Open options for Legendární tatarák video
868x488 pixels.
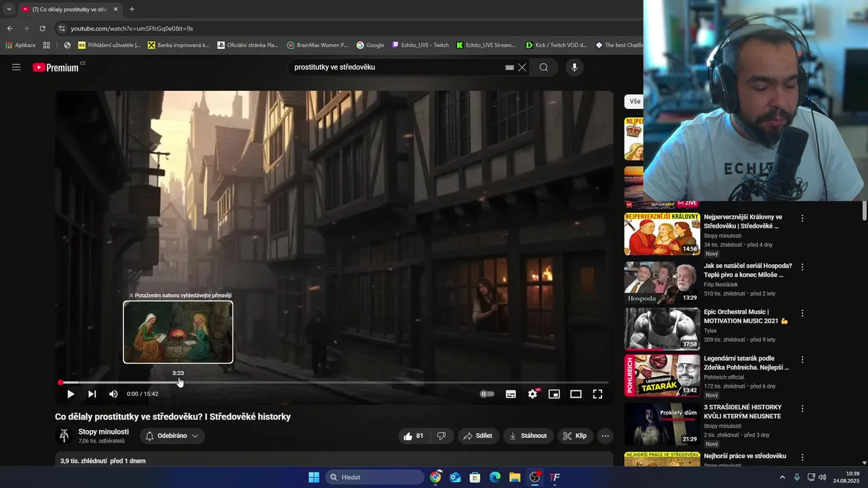[x=802, y=360]
